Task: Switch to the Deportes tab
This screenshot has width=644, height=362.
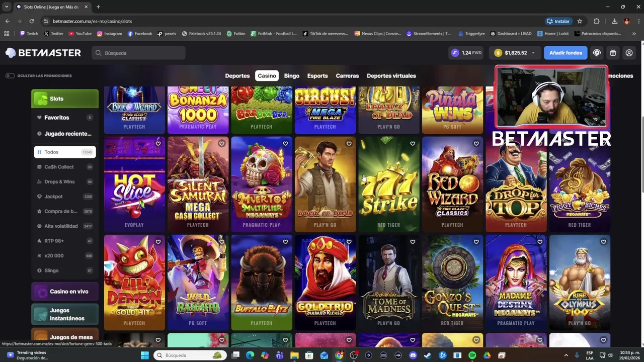Action: pyautogui.click(x=237, y=76)
